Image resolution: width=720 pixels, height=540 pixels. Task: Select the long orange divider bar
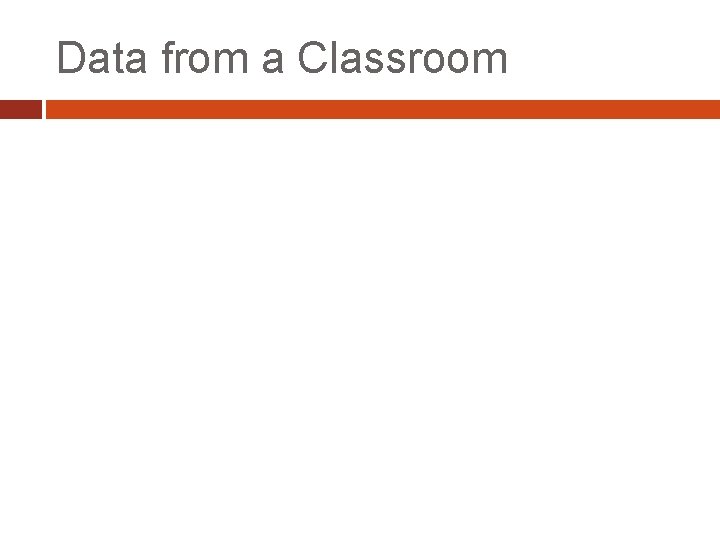coord(382,109)
